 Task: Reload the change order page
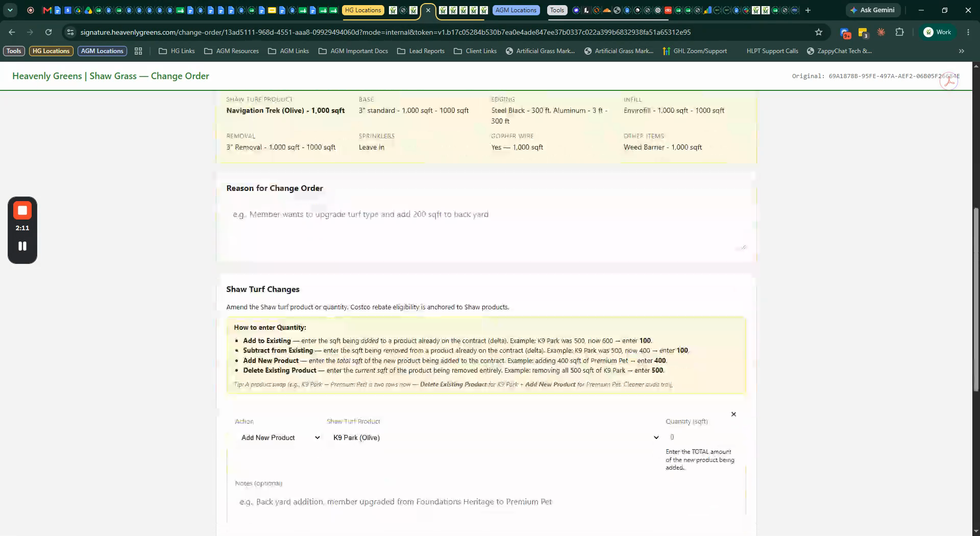(x=48, y=32)
